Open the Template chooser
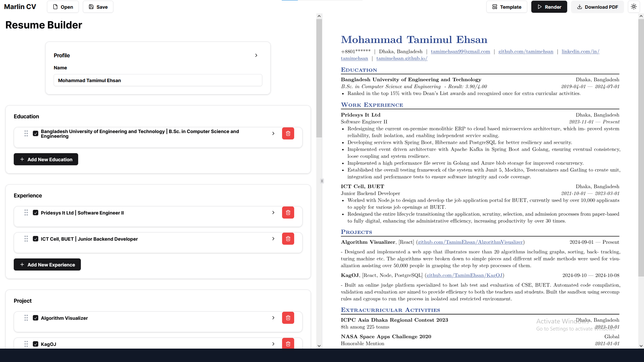The height and width of the screenshot is (362, 644). tap(506, 7)
